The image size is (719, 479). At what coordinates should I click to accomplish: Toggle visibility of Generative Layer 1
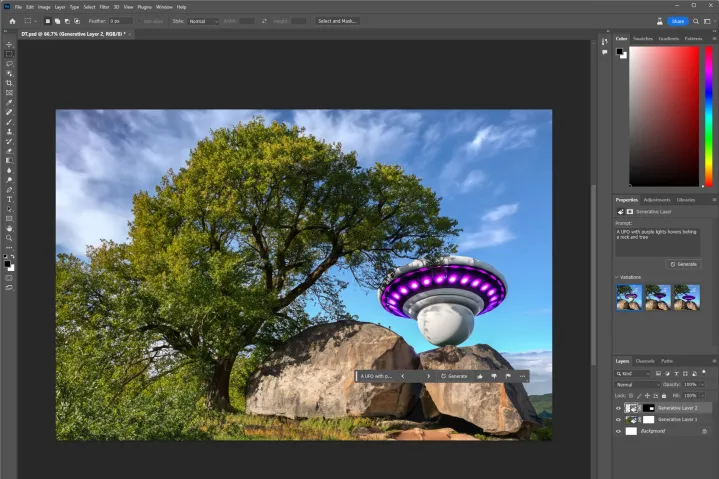[x=618, y=419]
